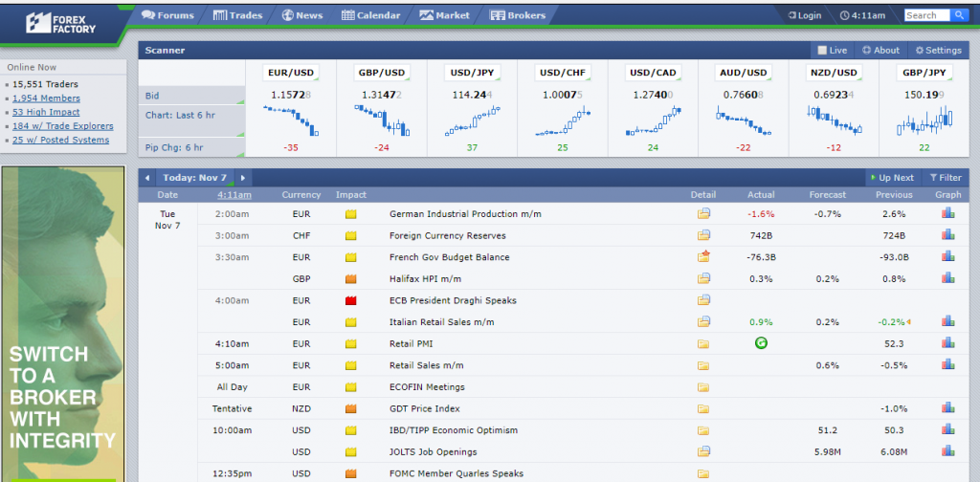Click the Forex Factory logo
The height and width of the screenshot is (482, 980).
59,22
